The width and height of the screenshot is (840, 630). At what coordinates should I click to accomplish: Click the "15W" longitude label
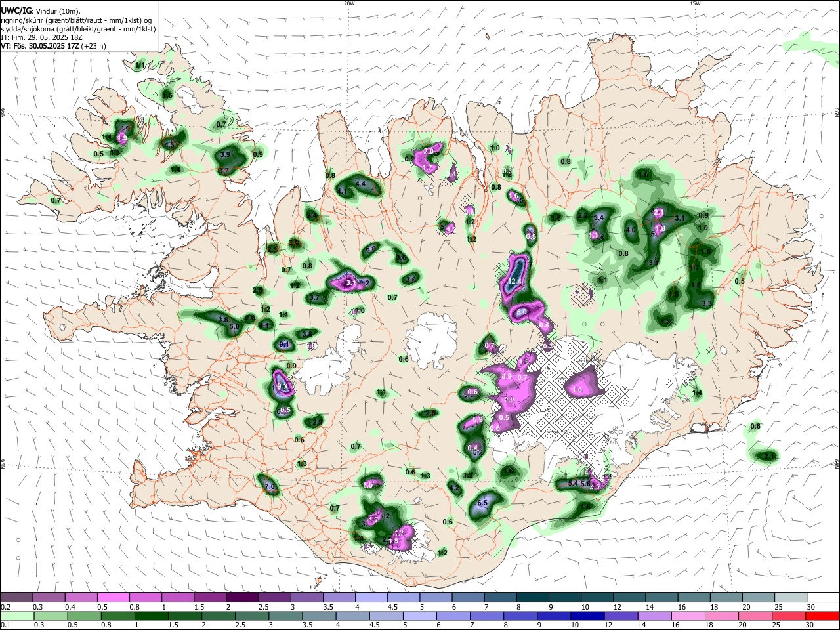695,3
